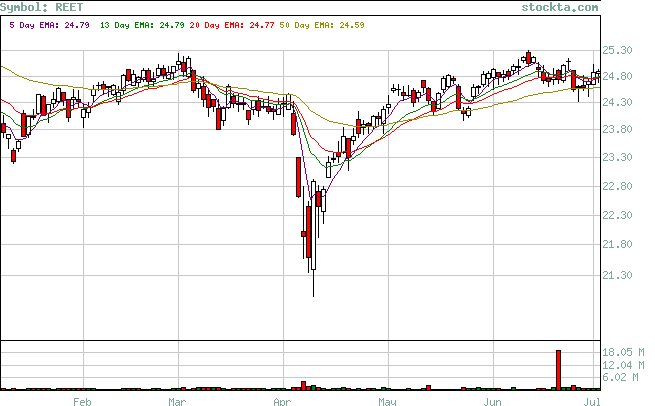
Task: Click the 6.02 M volume label
Action: pyautogui.click(x=620, y=377)
